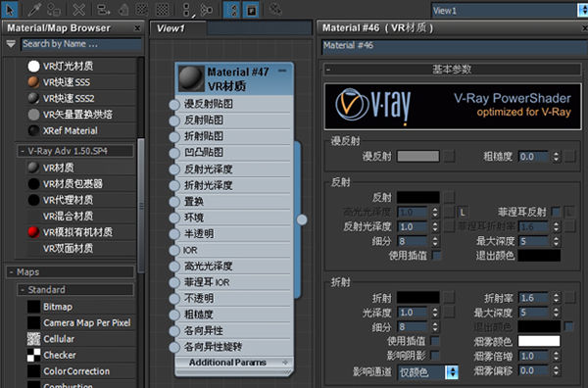Close the Material/Map Browser panel
Viewport: 588px width, 388px height.
pos(137,28)
